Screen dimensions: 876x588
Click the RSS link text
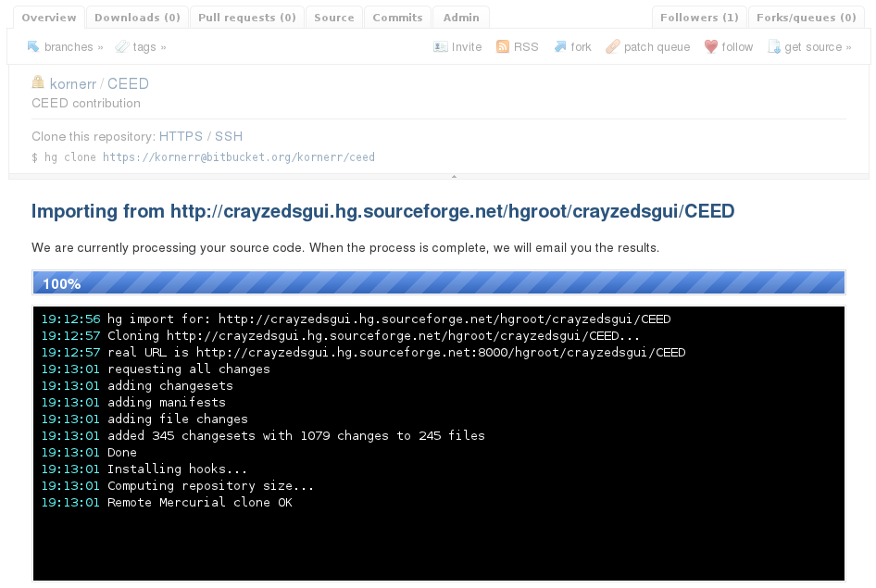pyautogui.click(x=526, y=47)
